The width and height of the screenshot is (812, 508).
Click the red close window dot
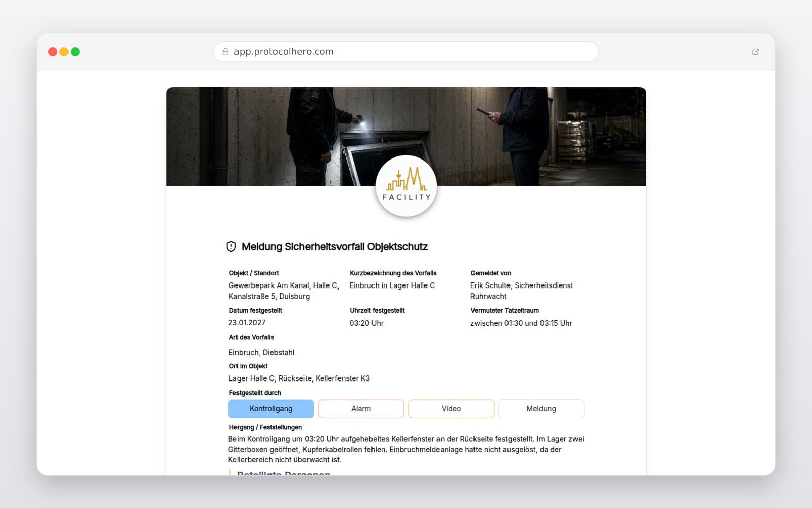point(52,52)
